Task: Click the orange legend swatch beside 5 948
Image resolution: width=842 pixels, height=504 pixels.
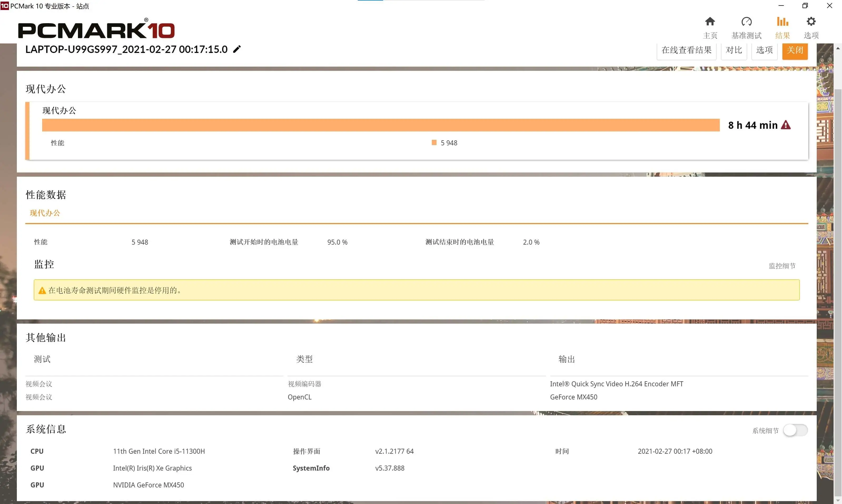Action: point(434,143)
